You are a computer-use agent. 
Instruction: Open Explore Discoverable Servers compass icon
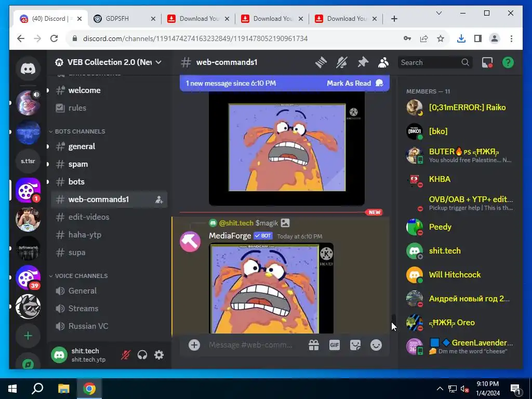point(28,363)
